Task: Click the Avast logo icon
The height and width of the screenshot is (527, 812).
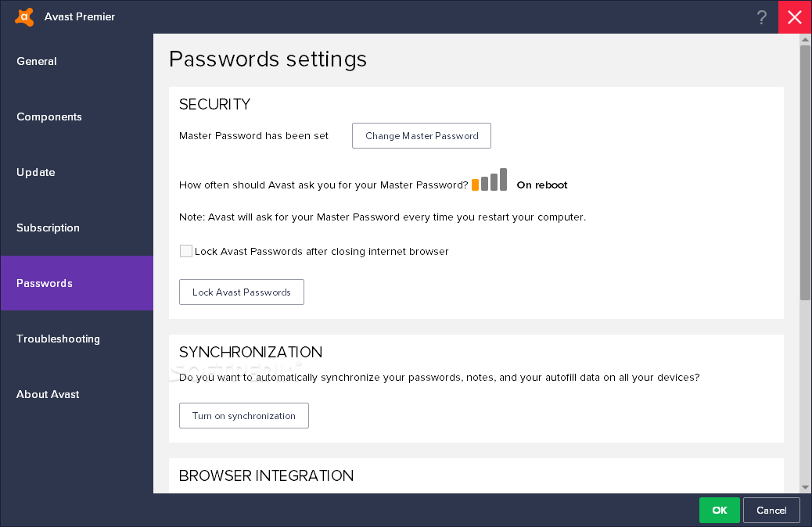Action: (x=24, y=16)
